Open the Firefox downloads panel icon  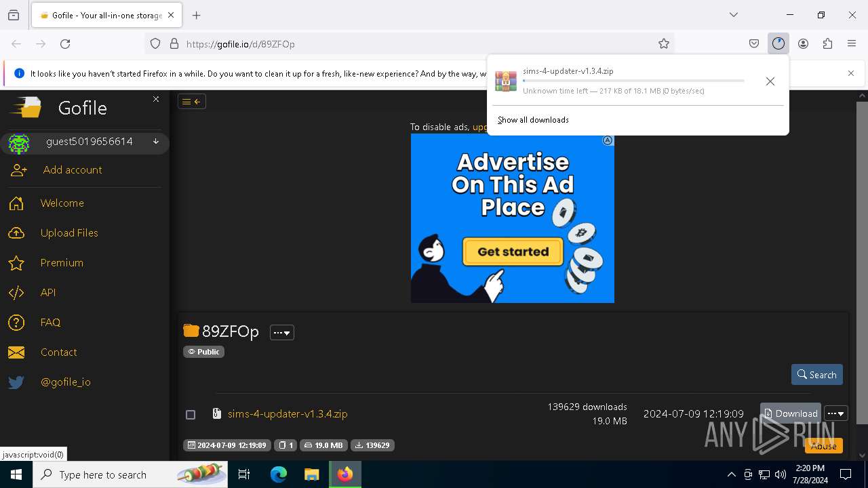778,43
